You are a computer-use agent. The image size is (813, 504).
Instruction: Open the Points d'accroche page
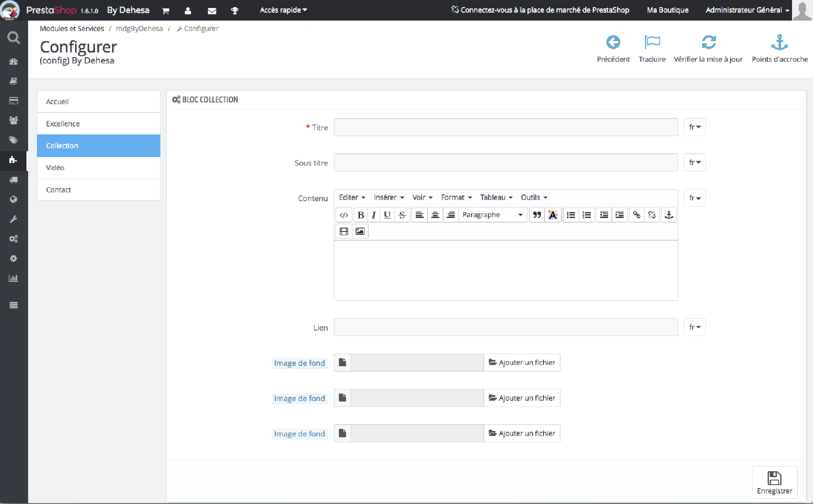pyautogui.click(x=779, y=49)
